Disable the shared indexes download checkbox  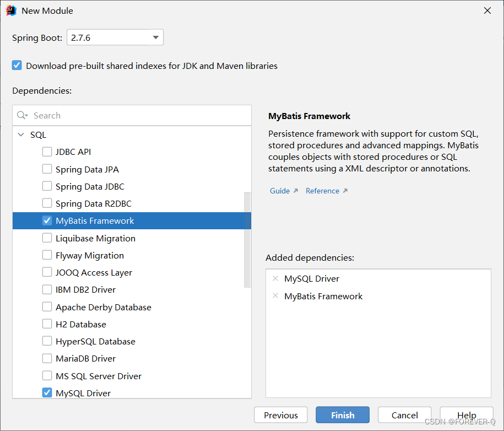17,65
